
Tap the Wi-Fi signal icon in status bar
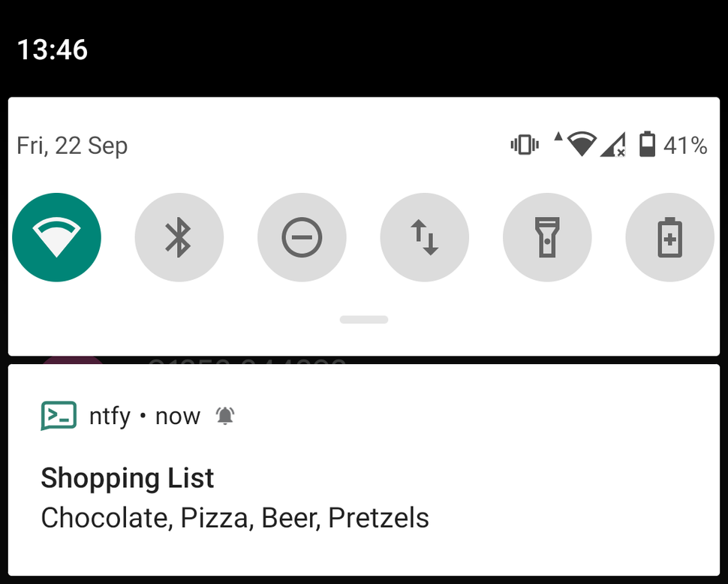pos(580,143)
